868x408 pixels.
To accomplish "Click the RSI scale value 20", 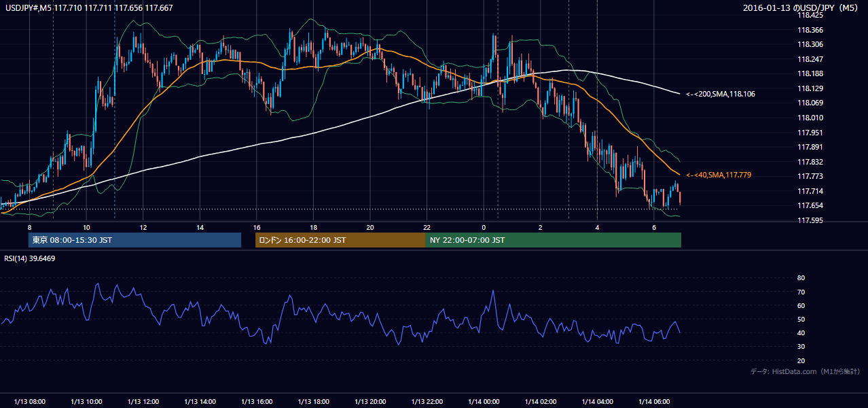I will coord(801,360).
